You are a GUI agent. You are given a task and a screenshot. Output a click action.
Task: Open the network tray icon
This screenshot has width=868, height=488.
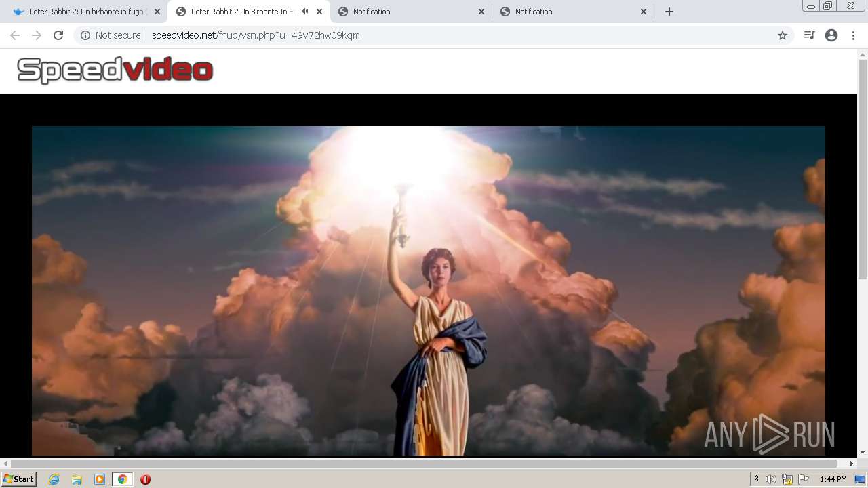(787, 479)
